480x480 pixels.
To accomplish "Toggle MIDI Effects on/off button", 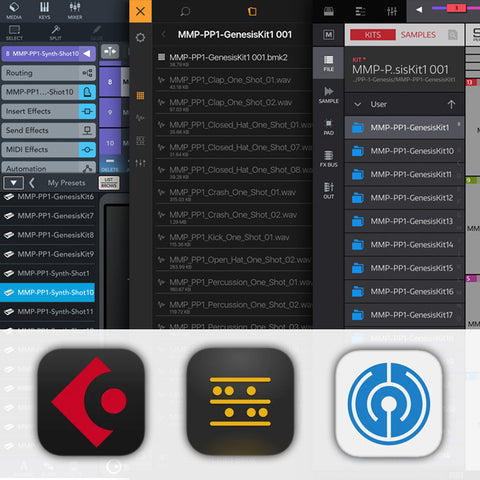I will pos(87,150).
